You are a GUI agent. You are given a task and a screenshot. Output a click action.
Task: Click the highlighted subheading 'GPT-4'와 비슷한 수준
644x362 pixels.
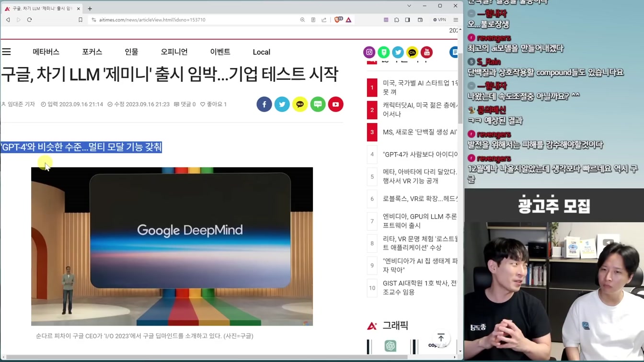[81, 147]
